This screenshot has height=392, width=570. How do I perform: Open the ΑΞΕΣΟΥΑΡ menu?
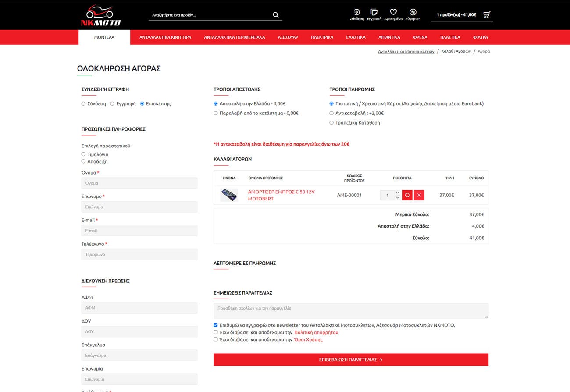(x=288, y=37)
